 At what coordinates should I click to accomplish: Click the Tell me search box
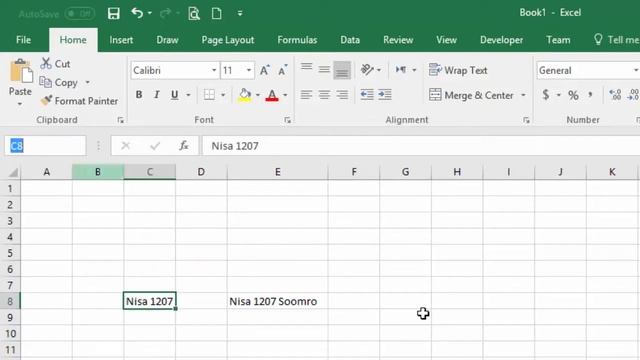[616, 40]
